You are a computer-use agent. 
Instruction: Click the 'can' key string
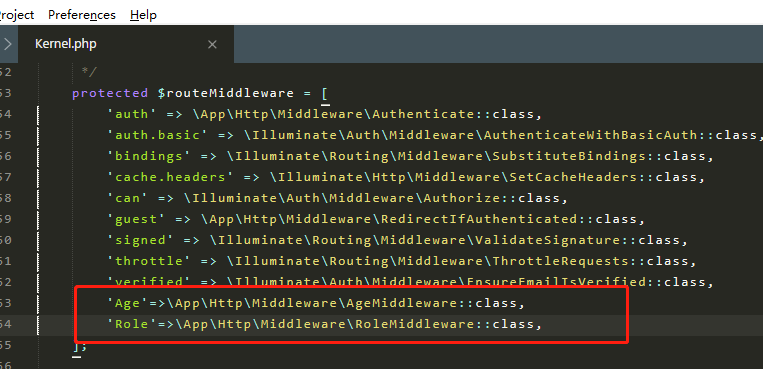click(x=127, y=198)
